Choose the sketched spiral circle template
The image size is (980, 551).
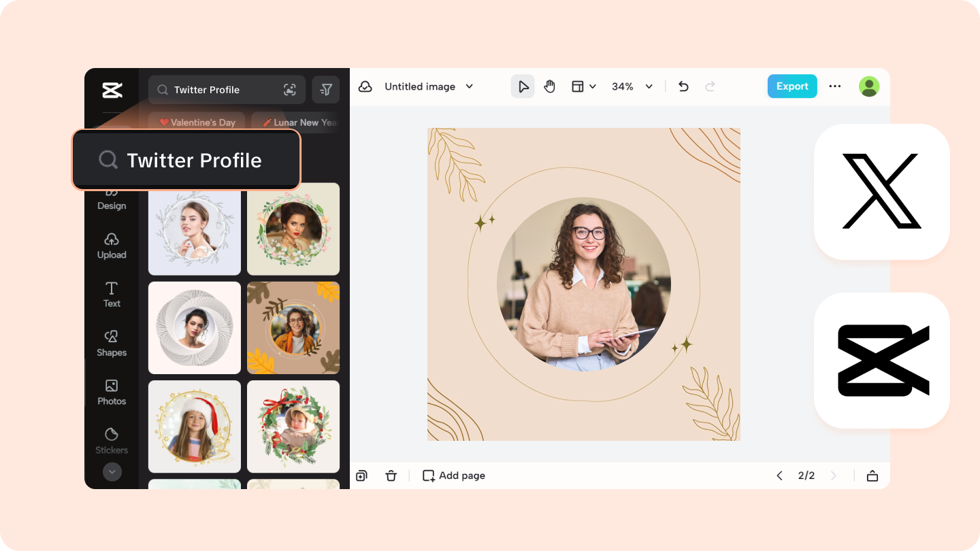195,328
